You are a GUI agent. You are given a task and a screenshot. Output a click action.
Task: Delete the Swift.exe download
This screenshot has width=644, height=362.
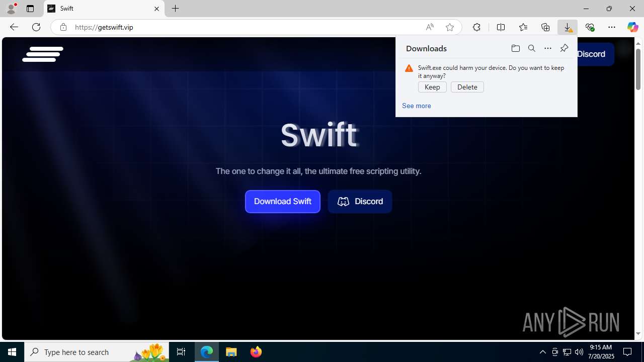(x=467, y=87)
